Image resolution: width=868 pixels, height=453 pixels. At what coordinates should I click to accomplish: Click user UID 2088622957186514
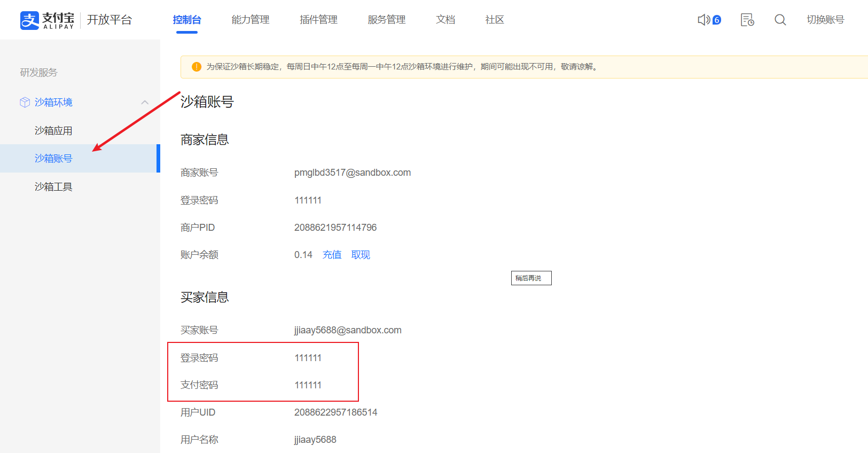click(335, 412)
